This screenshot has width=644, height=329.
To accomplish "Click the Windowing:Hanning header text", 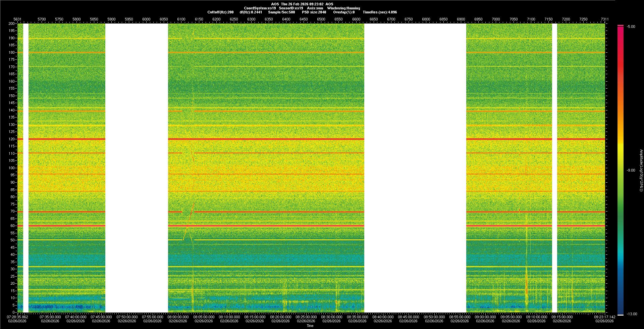I will tap(343, 8).
